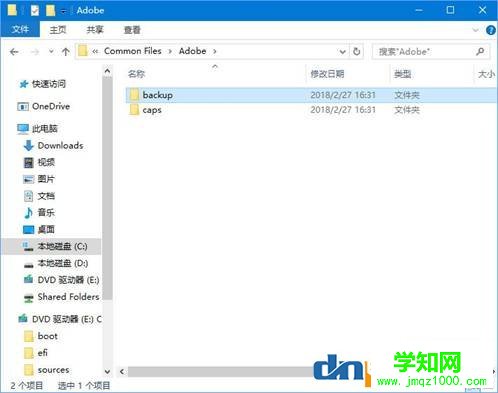Viewport: 498px width, 393px height.
Task: Click the 文档 document icon
Action: (x=29, y=196)
